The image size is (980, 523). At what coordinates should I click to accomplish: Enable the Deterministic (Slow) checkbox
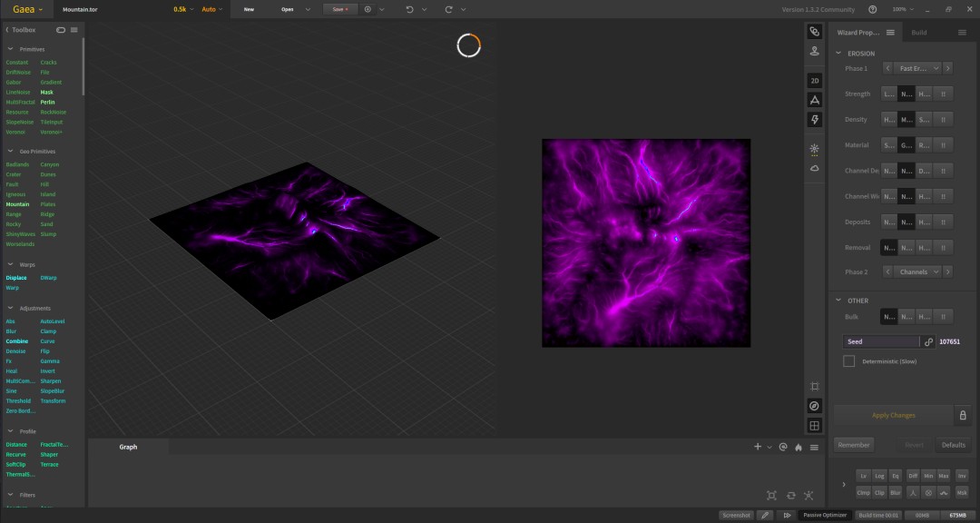[x=848, y=361]
